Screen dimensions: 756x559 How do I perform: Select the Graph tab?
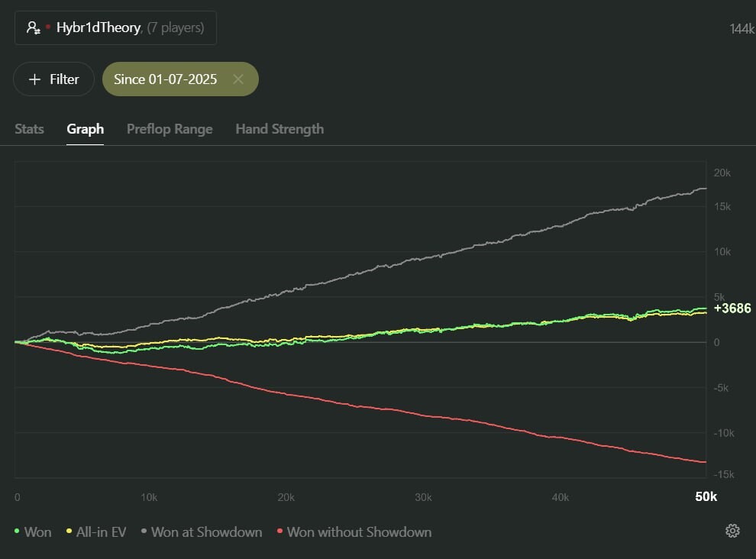tap(85, 129)
